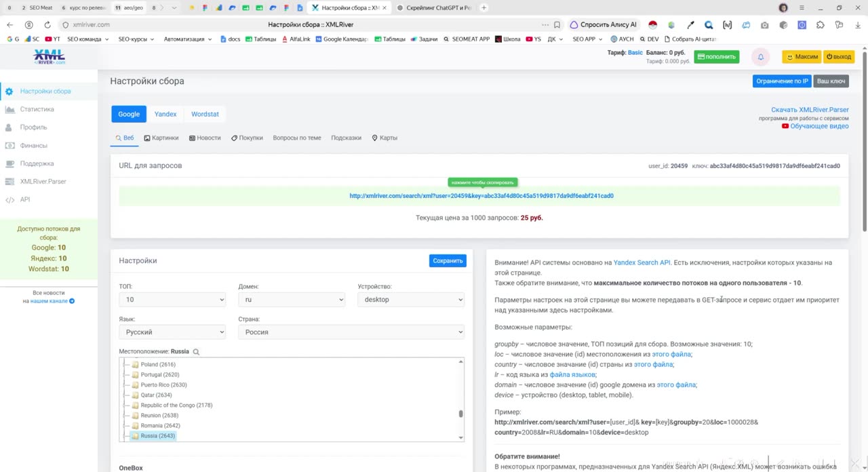Select Poland (2616) in location tree
Image resolution: width=868 pixels, height=472 pixels.
tap(157, 364)
